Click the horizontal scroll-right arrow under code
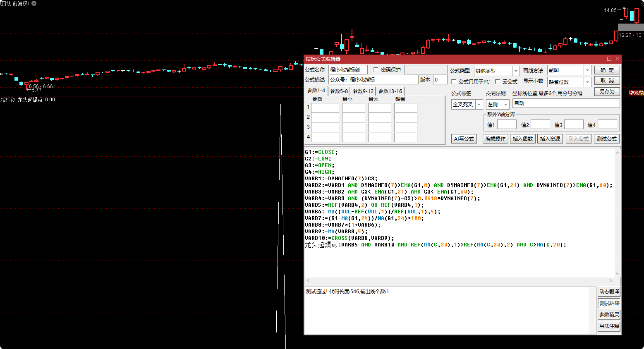This screenshot has width=644, height=349. [610, 281]
